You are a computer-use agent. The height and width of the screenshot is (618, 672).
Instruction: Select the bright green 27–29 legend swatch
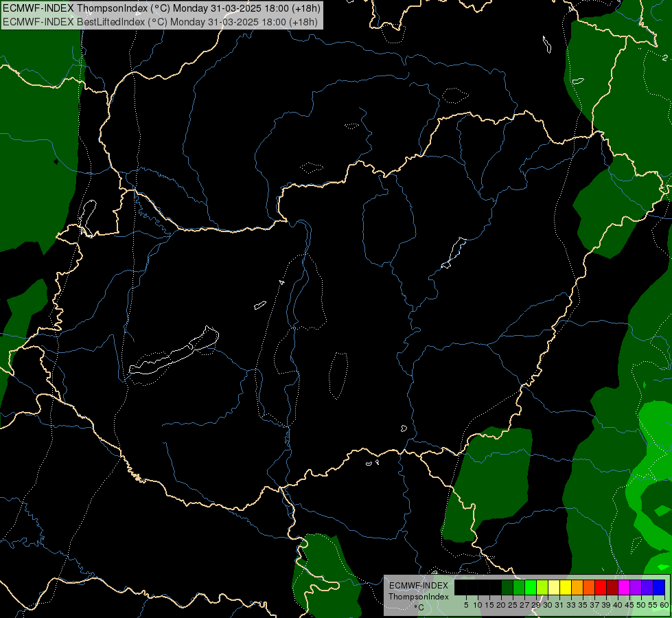(x=531, y=587)
